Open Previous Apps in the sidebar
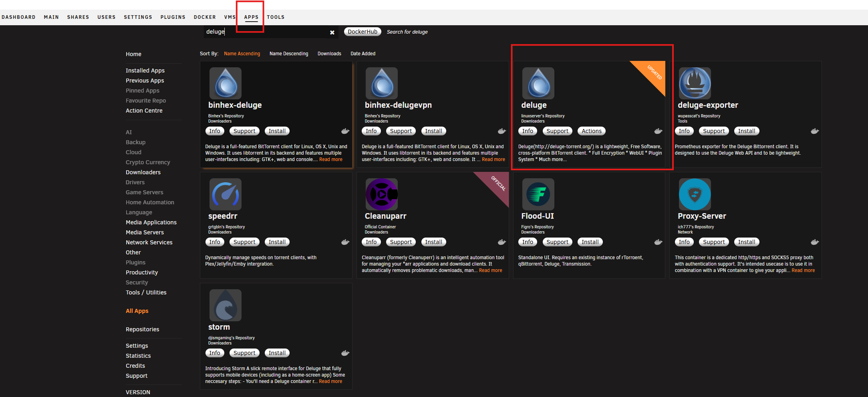The height and width of the screenshot is (397, 868). point(145,81)
